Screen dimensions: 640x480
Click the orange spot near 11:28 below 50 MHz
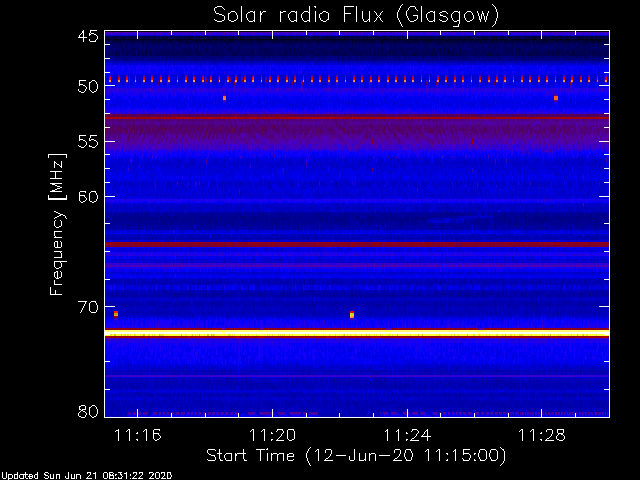[x=556, y=98]
